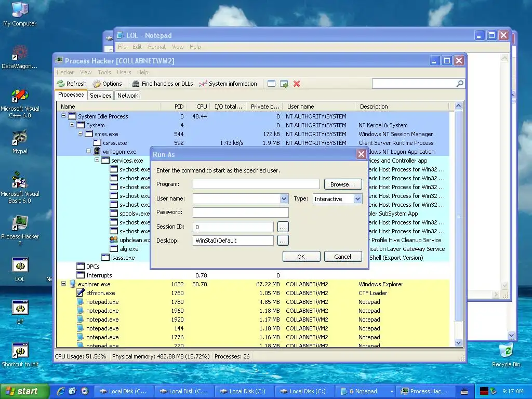Collapse the System tree node

pyautogui.click(x=72, y=125)
